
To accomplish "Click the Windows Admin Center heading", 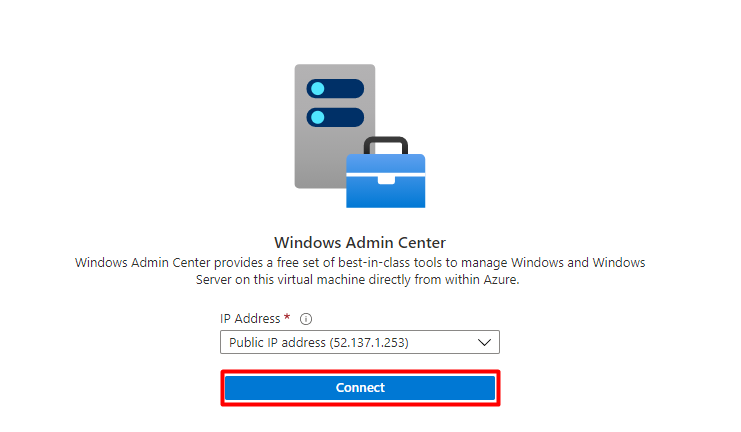I will [359, 243].
